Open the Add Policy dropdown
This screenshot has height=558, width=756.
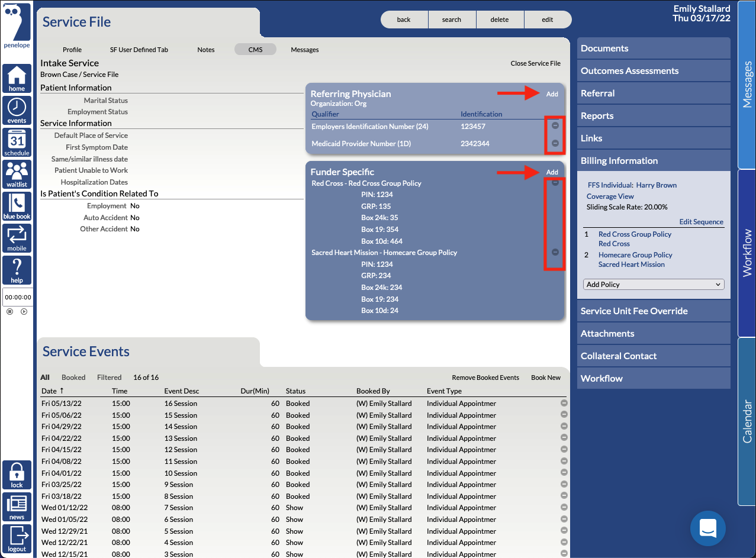click(654, 285)
